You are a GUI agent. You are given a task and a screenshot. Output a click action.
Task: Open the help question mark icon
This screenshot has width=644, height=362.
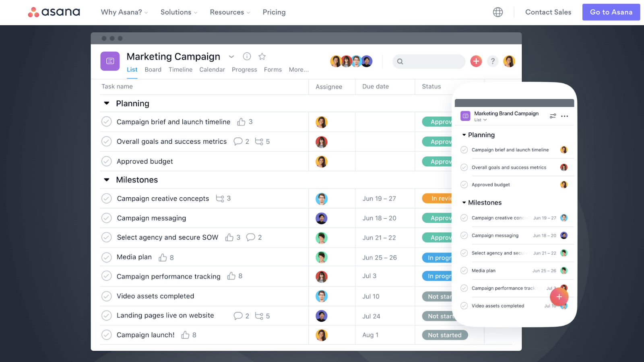point(493,61)
